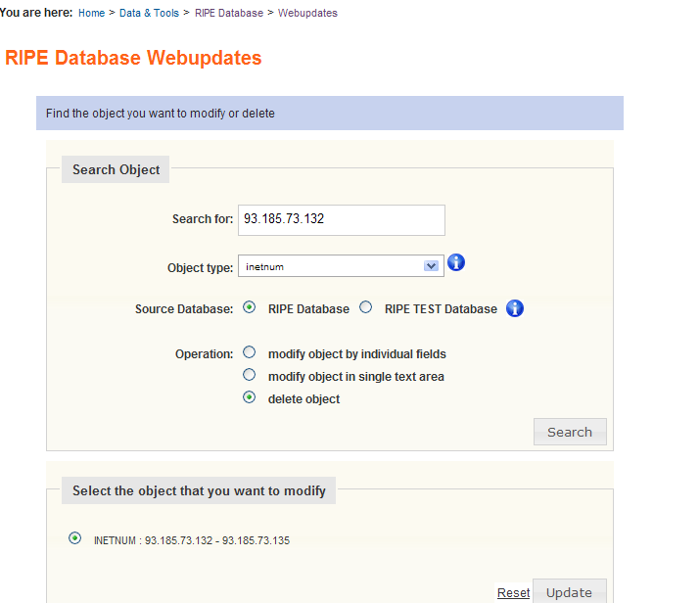700x603 pixels.
Task: Click the RIPE Database Webupdates heading
Action: pyautogui.click(x=133, y=58)
